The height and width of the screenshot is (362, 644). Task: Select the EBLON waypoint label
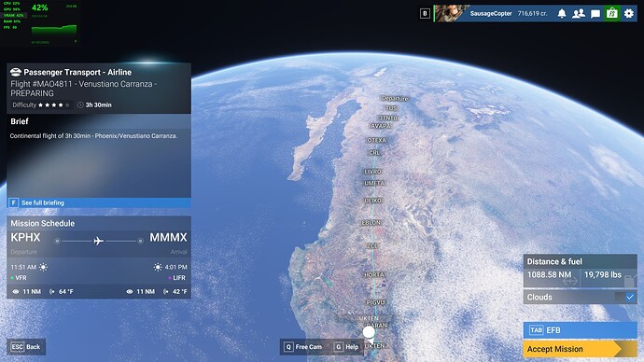[x=371, y=223]
